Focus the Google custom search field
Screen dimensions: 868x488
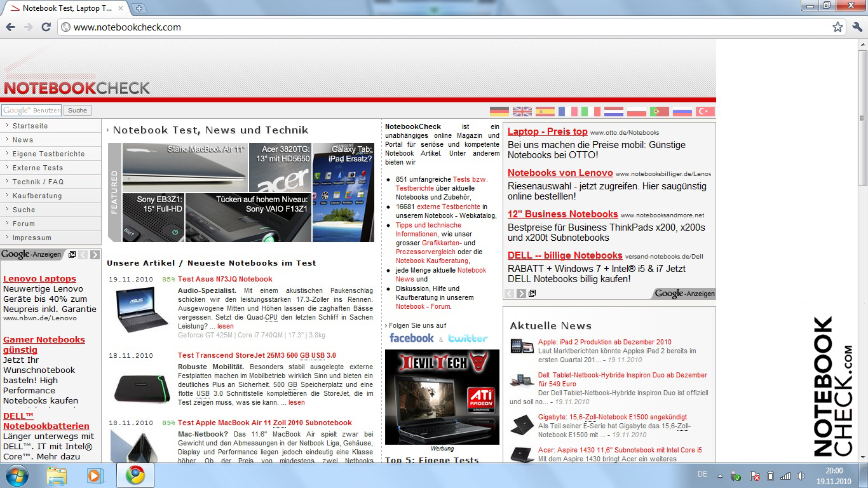31,111
